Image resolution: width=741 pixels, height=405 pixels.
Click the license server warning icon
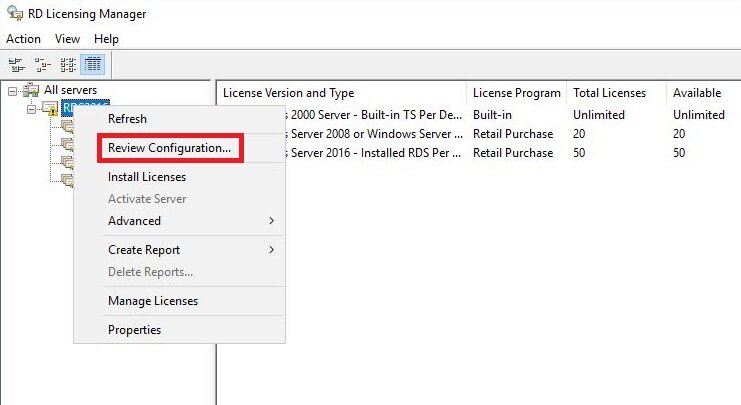(51, 109)
